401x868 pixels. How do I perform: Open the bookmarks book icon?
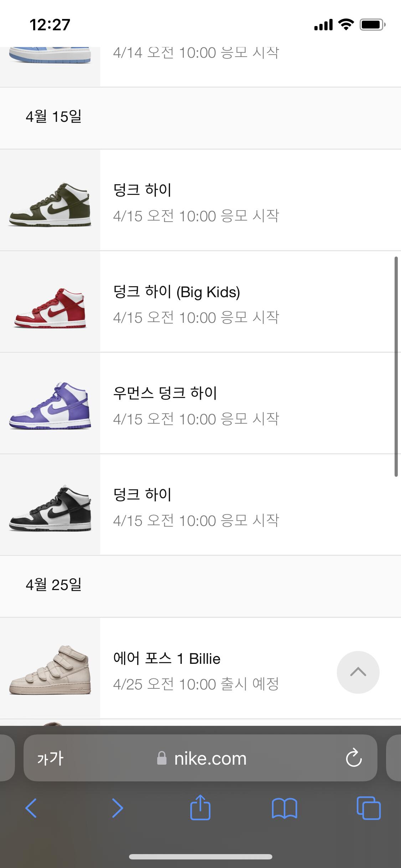[284, 808]
